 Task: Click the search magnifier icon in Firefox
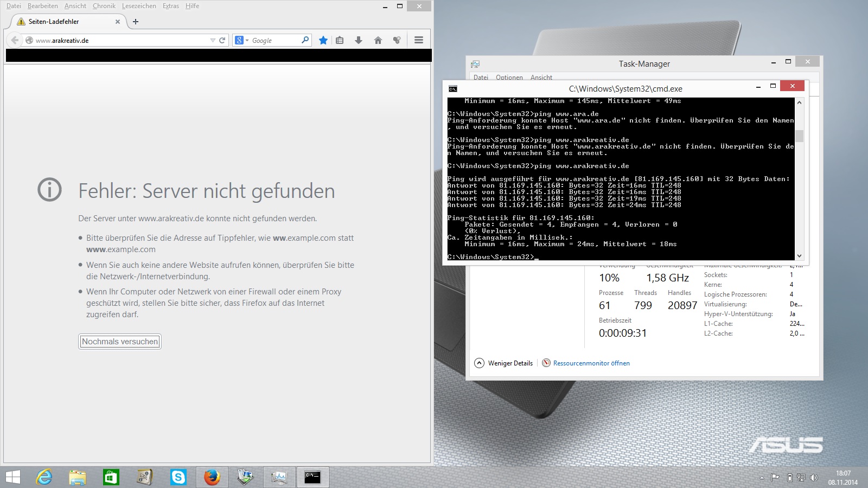pos(305,40)
